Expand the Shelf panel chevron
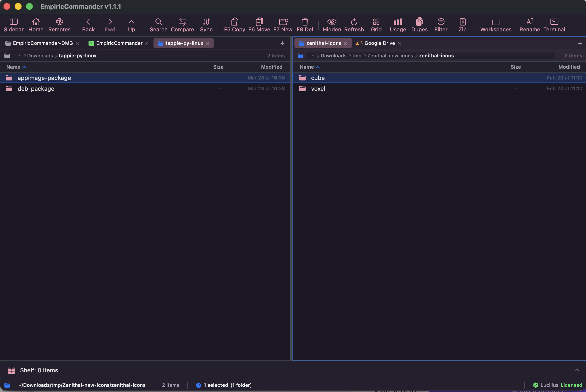586x392 pixels. (576, 370)
